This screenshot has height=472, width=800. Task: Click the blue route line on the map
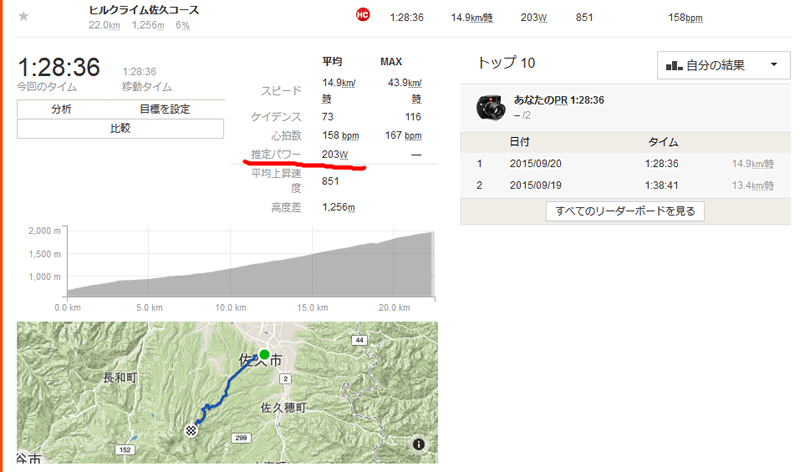(227, 392)
